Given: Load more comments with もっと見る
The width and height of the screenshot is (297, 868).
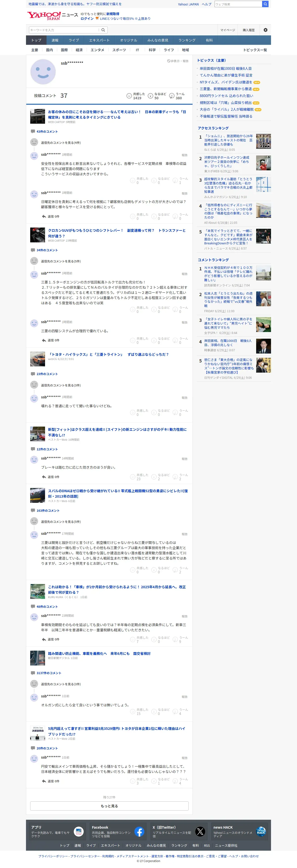Looking at the screenshot, I should (x=109, y=806).
